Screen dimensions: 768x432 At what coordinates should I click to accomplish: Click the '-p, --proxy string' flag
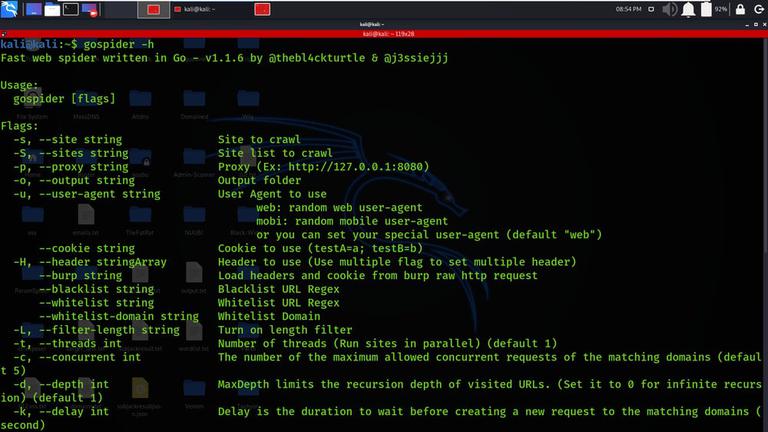pyautogui.click(x=71, y=167)
